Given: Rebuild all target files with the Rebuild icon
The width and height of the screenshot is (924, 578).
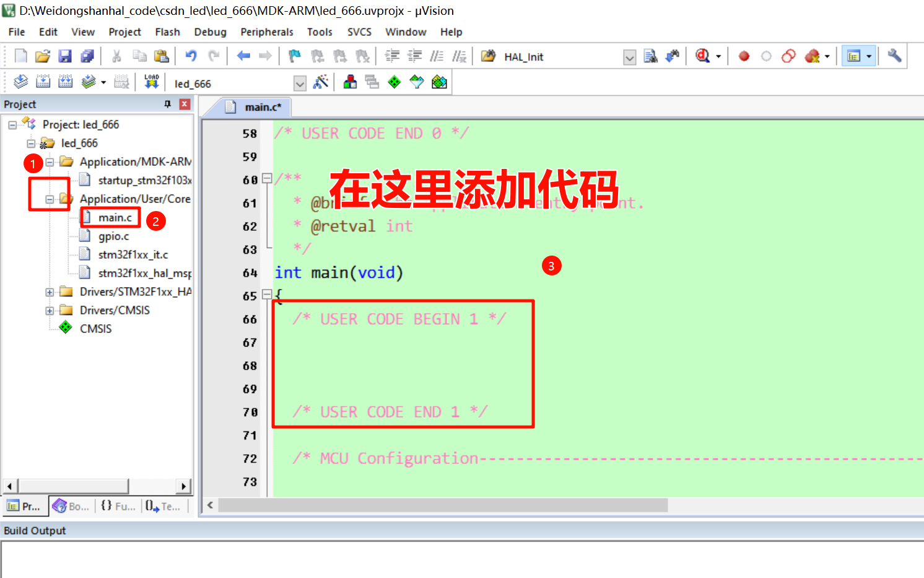Looking at the screenshot, I should [x=65, y=82].
